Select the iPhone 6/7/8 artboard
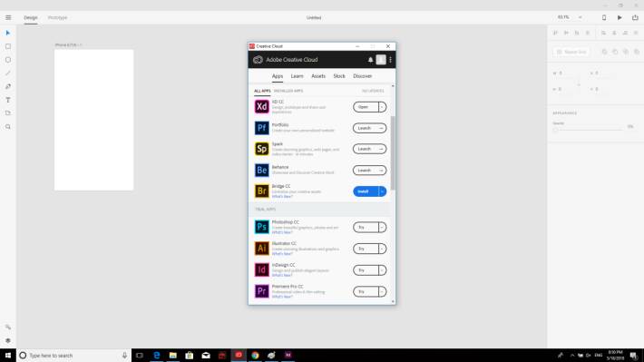 pyautogui.click(x=93, y=120)
